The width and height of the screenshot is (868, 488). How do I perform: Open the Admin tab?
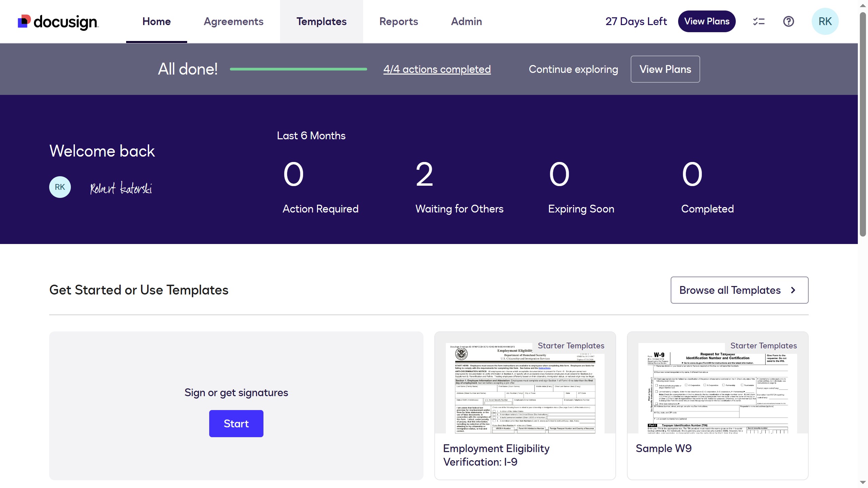click(467, 21)
